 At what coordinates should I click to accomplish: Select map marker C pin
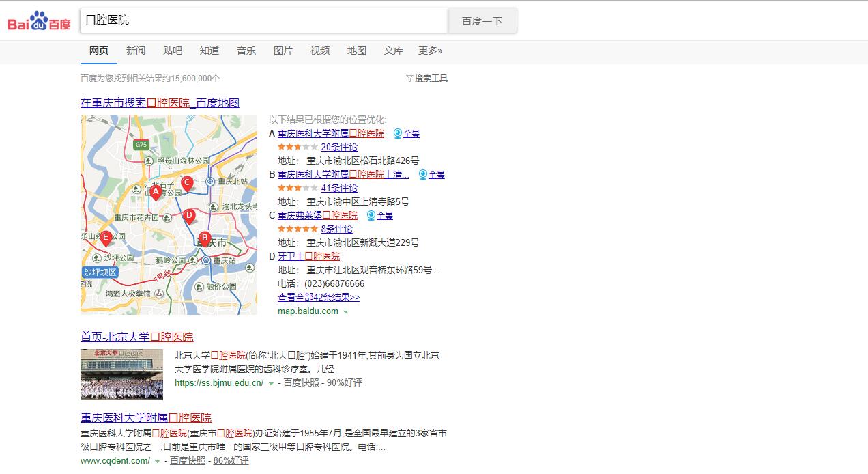click(x=187, y=182)
